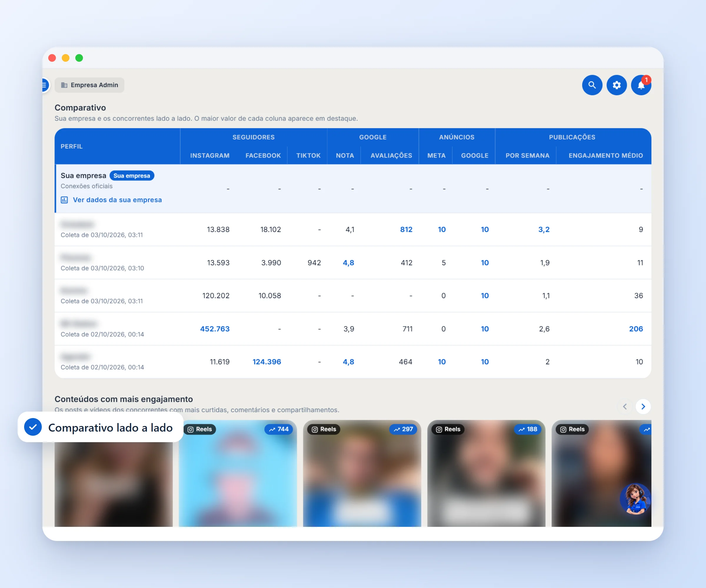Select the 942 TikTok followers value

coord(314,263)
